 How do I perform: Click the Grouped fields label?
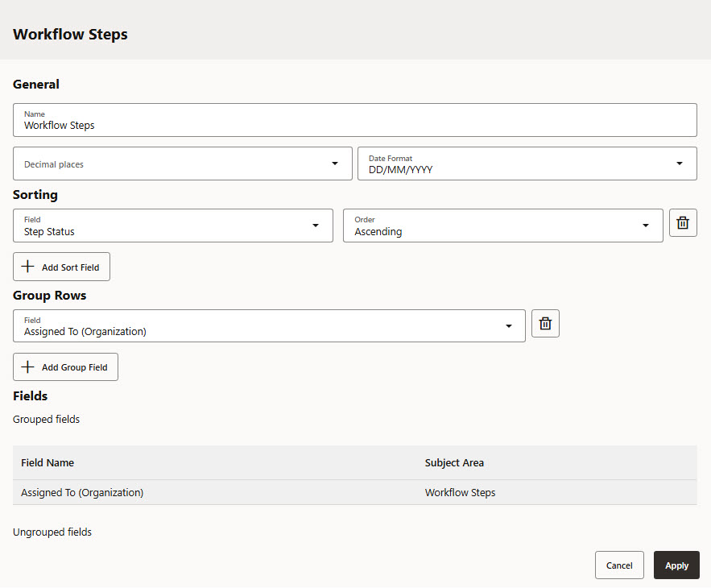coord(47,420)
